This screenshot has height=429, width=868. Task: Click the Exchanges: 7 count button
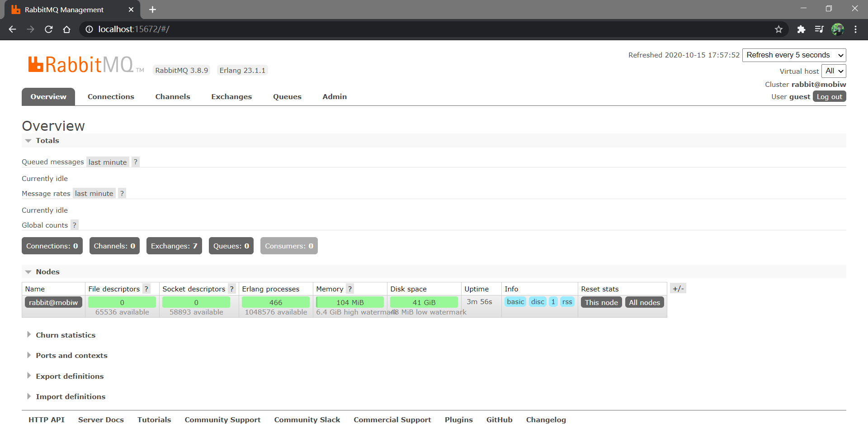click(x=174, y=246)
